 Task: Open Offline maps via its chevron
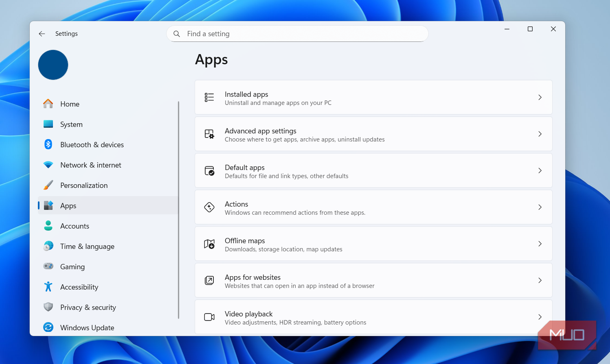540,244
